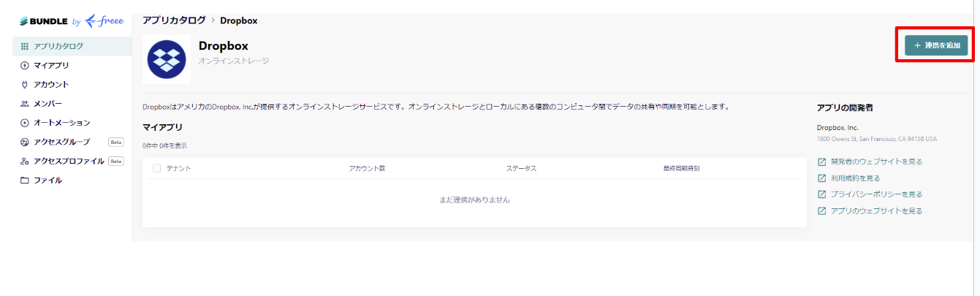The width and height of the screenshot is (980, 296).
Task: Click the アクセスプロファイル icon
Action: pos(25,161)
